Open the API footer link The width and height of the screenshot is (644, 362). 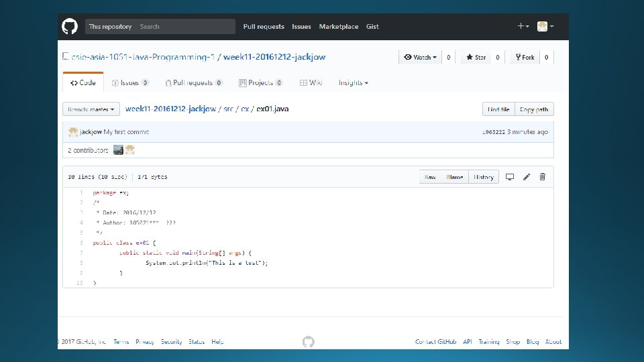coord(468,341)
